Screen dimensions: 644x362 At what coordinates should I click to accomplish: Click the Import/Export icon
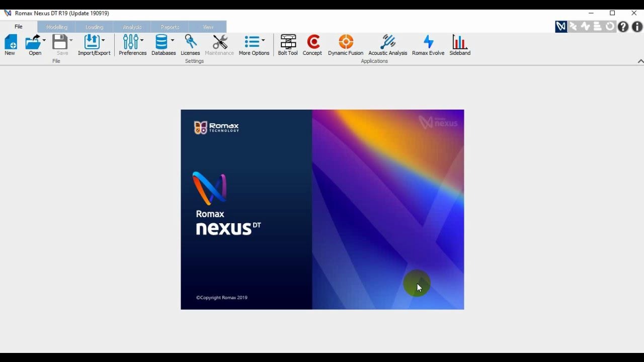pyautogui.click(x=92, y=42)
